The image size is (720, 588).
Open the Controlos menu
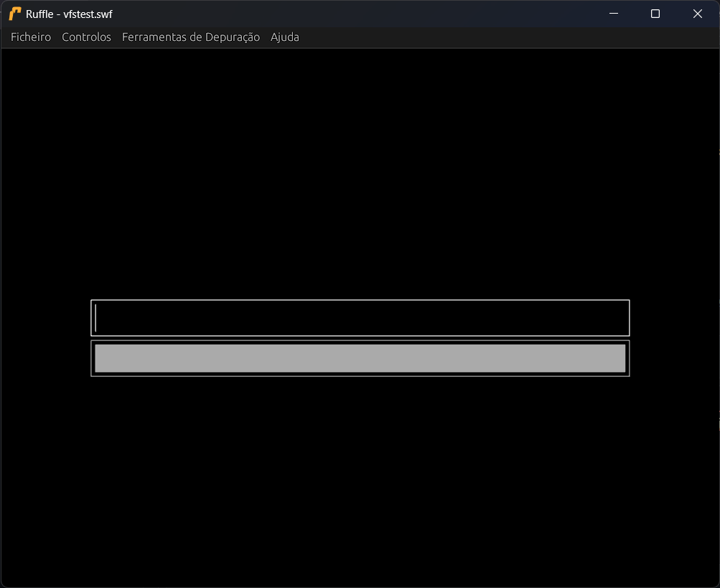(86, 37)
